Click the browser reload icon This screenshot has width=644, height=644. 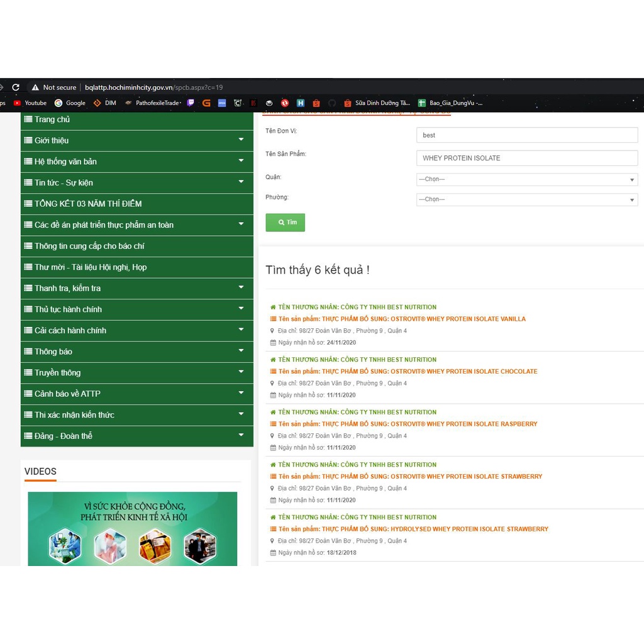16,87
